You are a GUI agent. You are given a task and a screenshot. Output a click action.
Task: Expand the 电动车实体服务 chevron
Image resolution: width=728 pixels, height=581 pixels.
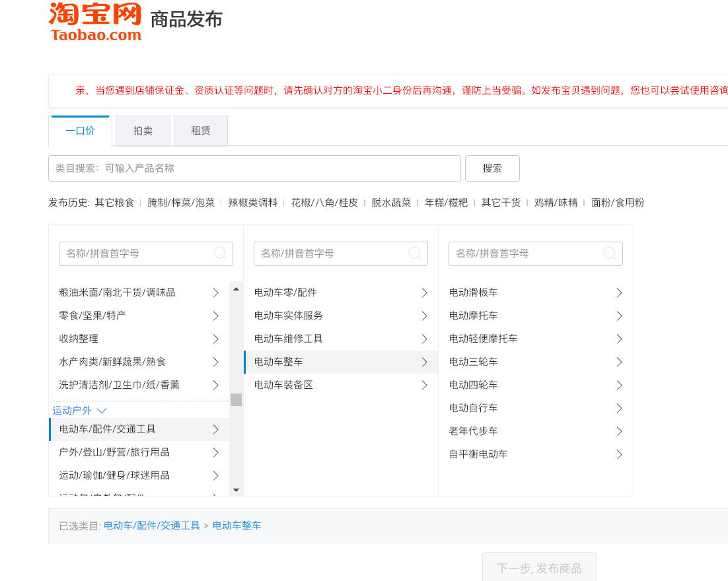coord(424,316)
